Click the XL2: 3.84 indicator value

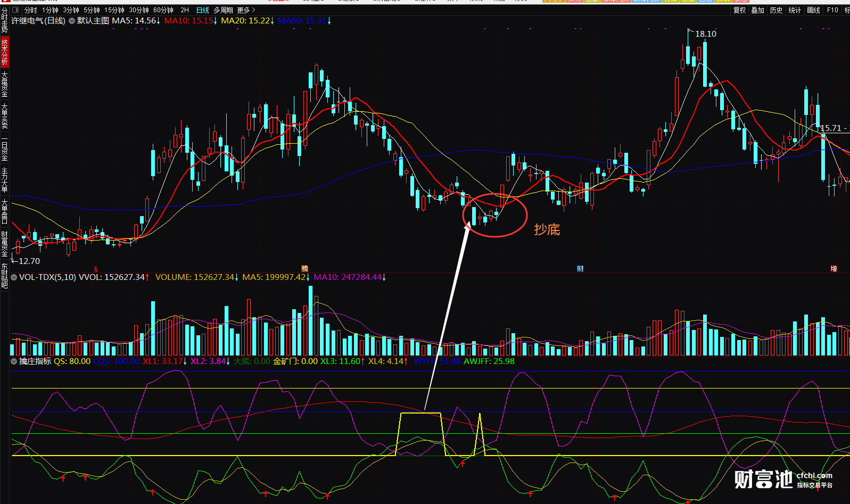pos(208,361)
